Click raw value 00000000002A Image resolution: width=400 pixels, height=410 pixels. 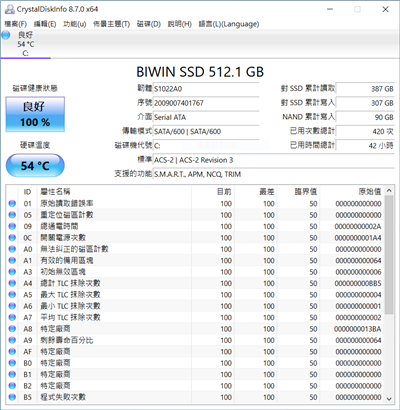tap(358, 226)
